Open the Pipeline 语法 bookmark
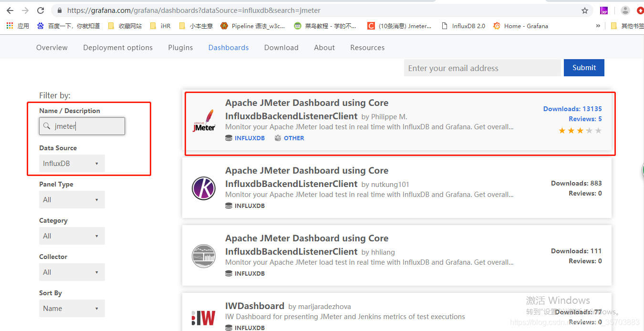The height and width of the screenshot is (331, 644). tap(253, 26)
